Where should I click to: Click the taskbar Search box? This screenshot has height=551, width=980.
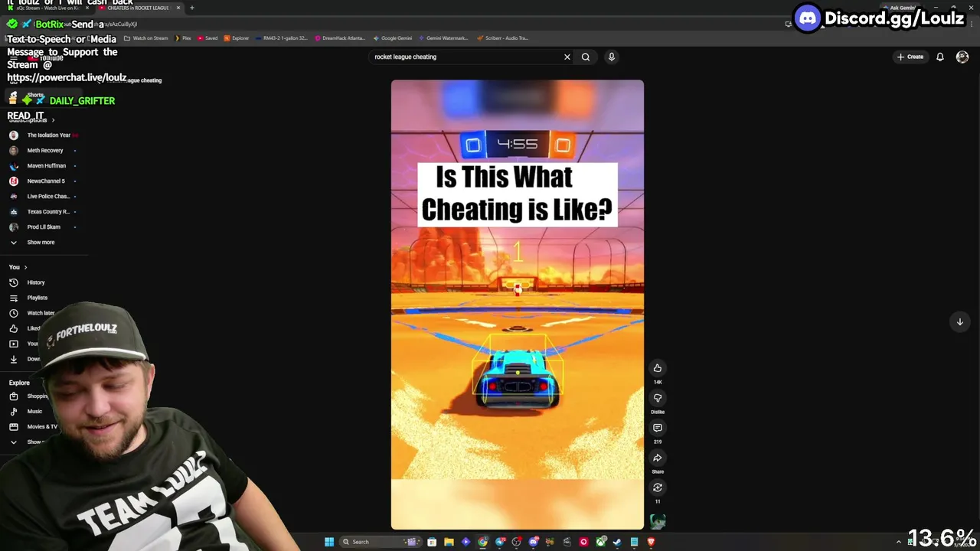click(x=381, y=542)
